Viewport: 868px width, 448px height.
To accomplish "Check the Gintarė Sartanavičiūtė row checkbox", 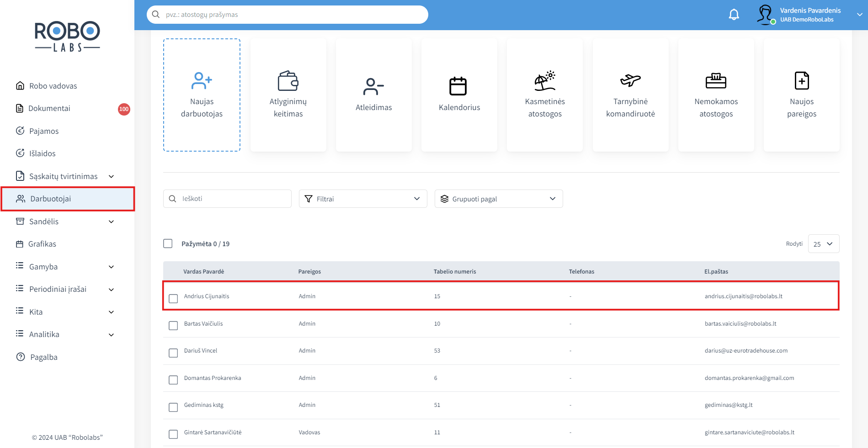I will tap(173, 434).
